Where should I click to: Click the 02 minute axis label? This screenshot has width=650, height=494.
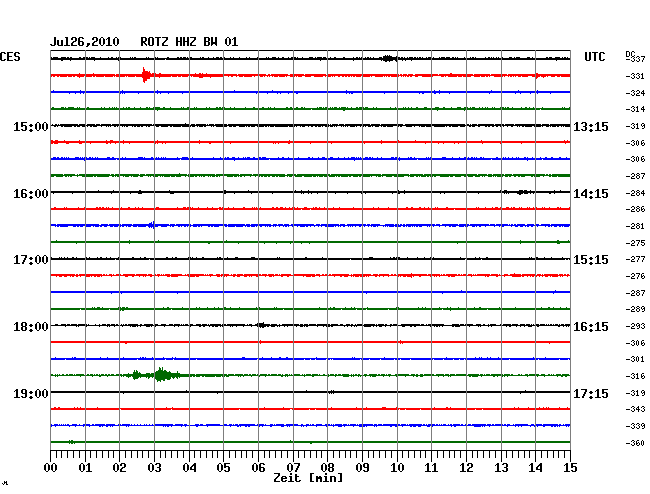tap(119, 468)
